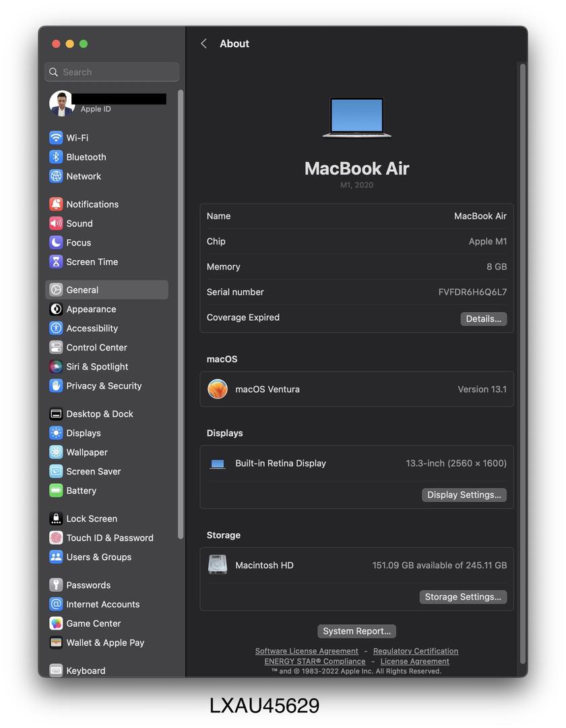Open Storage Settings button
566x728 pixels.
click(x=462, y=597)
